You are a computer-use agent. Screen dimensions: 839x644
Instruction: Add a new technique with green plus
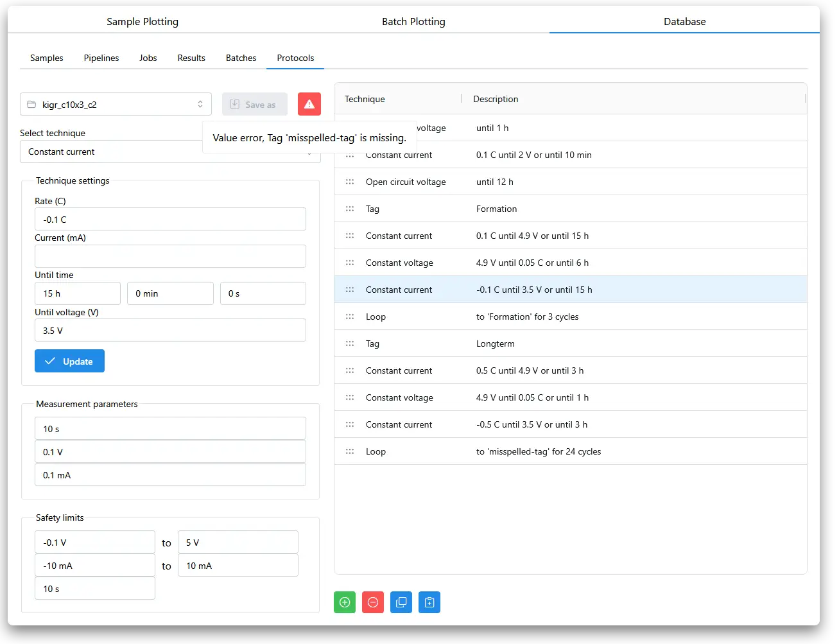tap(345, 602)
